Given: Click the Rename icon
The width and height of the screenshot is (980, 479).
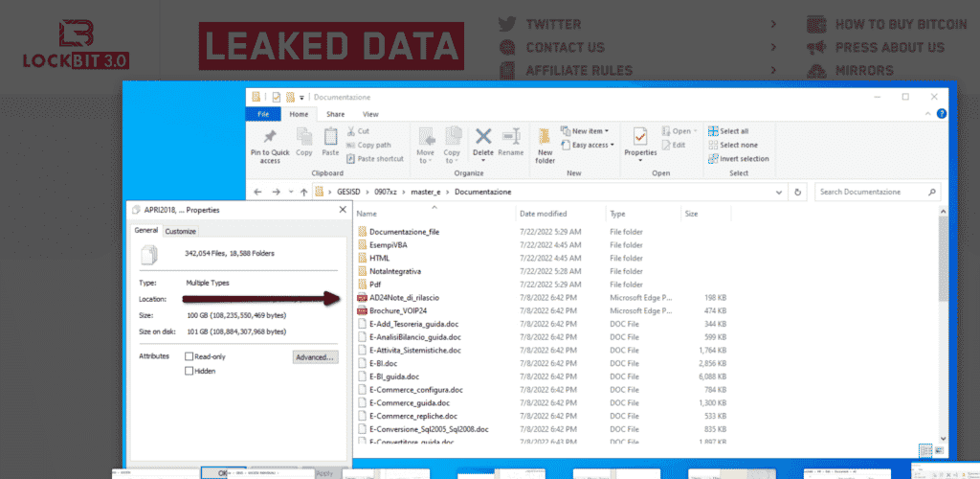Looking at the screenshot, I should pyautogui.click(x=511, y=136).
